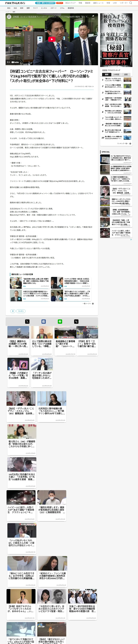Open card 【物議】八代亜紀さん「ヌード写真」付きCD
Viewport: 138px width, 644px height.
click(18, 372)
